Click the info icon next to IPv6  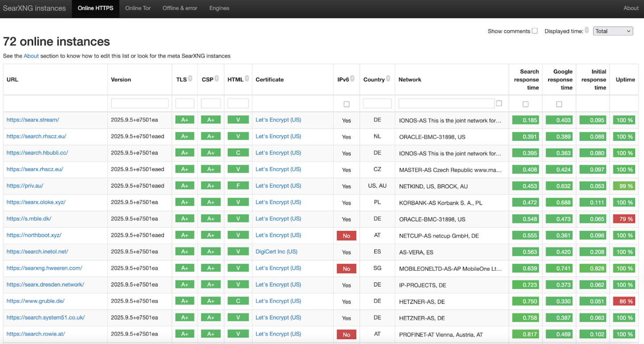click(x=352, y=79)
